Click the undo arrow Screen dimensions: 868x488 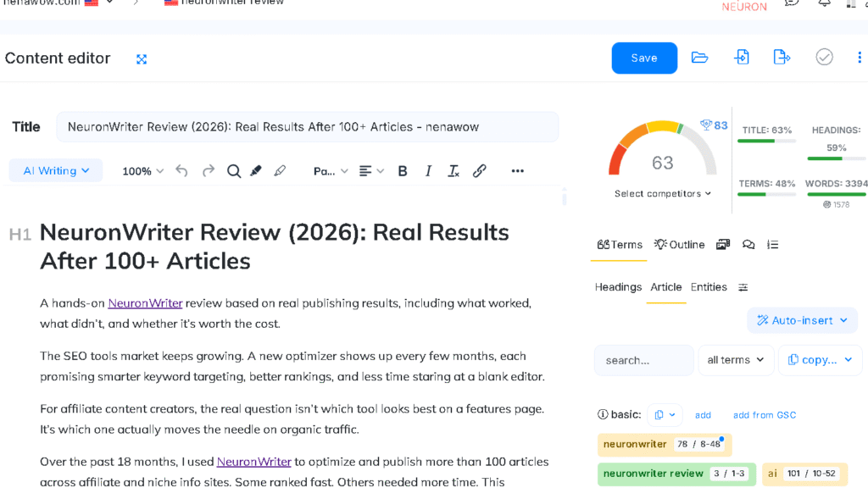click(x=181, y=171)
